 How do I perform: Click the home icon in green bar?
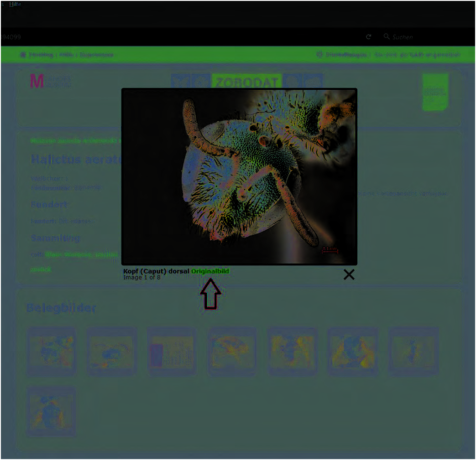coord(23,55)
